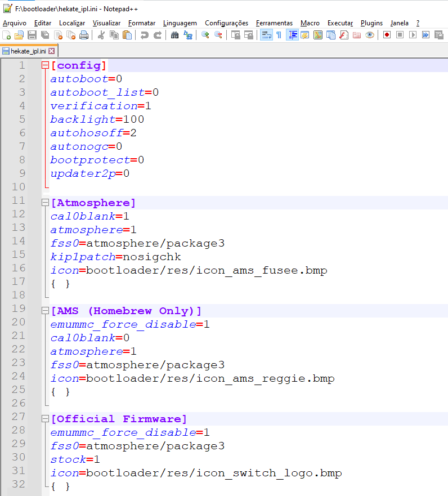Screen dimensions: 448x496
Task: Open the Janela menu
Action: click(399, 23)
